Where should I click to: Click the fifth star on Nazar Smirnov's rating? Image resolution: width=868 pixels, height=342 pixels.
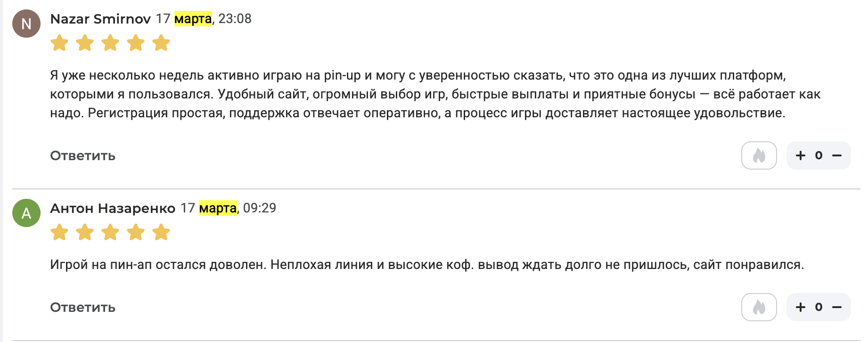click(x=161, y=43)
